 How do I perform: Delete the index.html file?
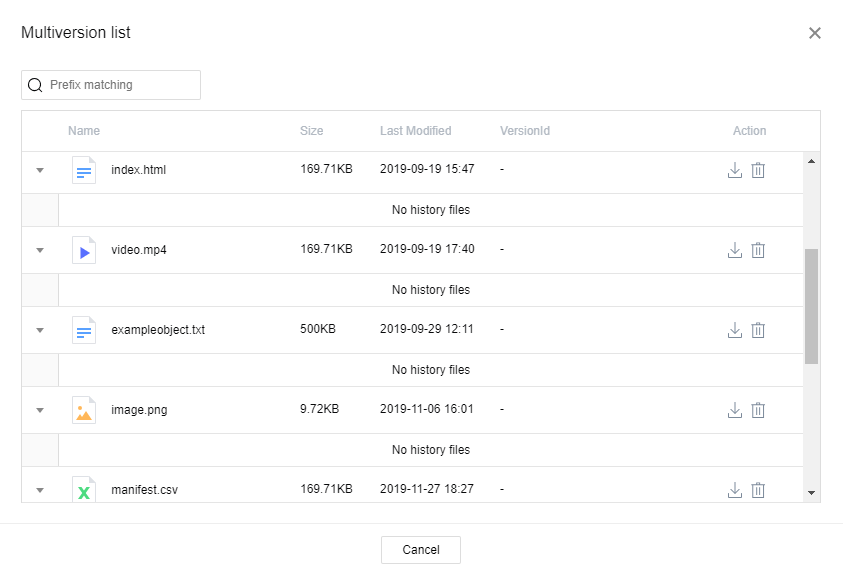coord(758,170)
